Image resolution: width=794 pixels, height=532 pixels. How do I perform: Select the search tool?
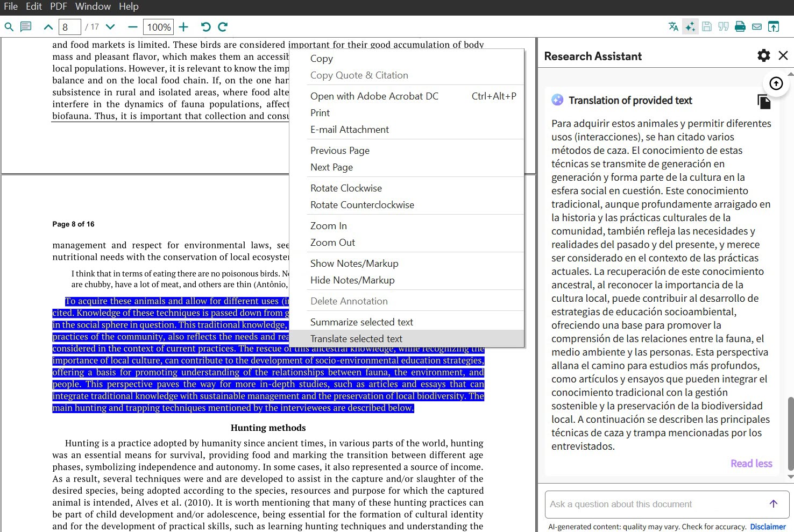(x=9, y=26)
